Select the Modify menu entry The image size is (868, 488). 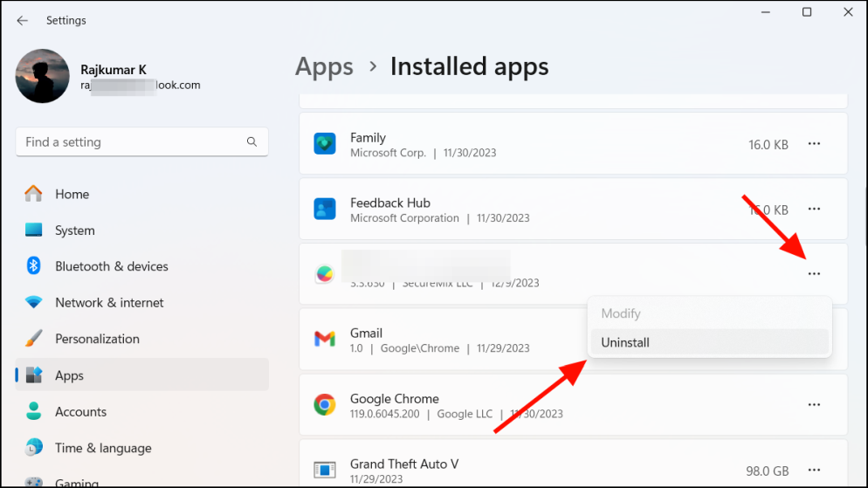coord(621,313)
